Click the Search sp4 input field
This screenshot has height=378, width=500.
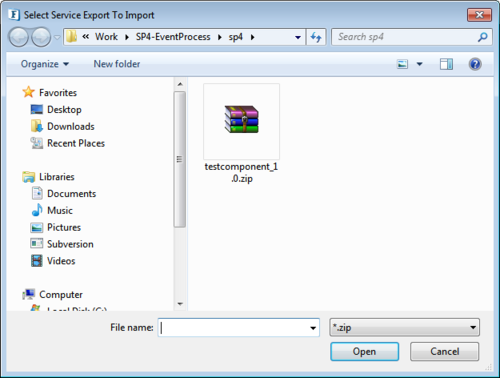pos(404,37)
